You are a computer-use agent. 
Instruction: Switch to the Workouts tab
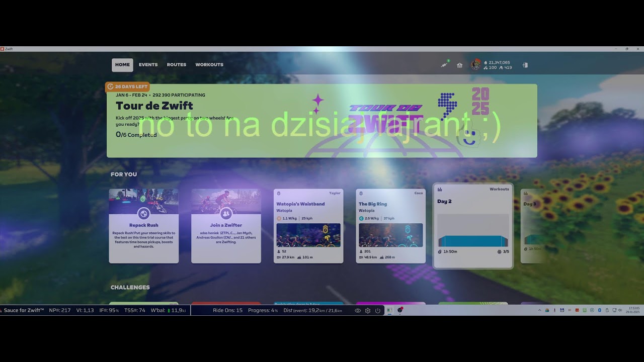pyautogui.click(x=209, y=65)
